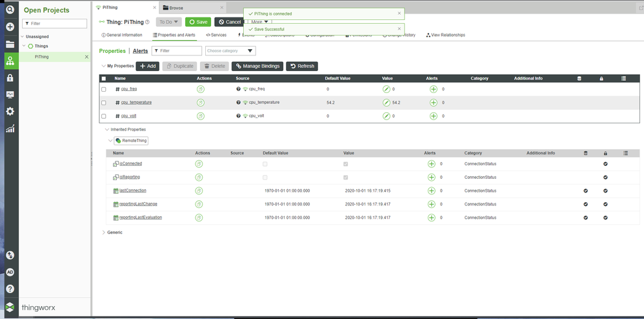This screenshot has width=644, height=319.
Task: Open the help question mark sidebar icon
Action: (x=10, y=289)
